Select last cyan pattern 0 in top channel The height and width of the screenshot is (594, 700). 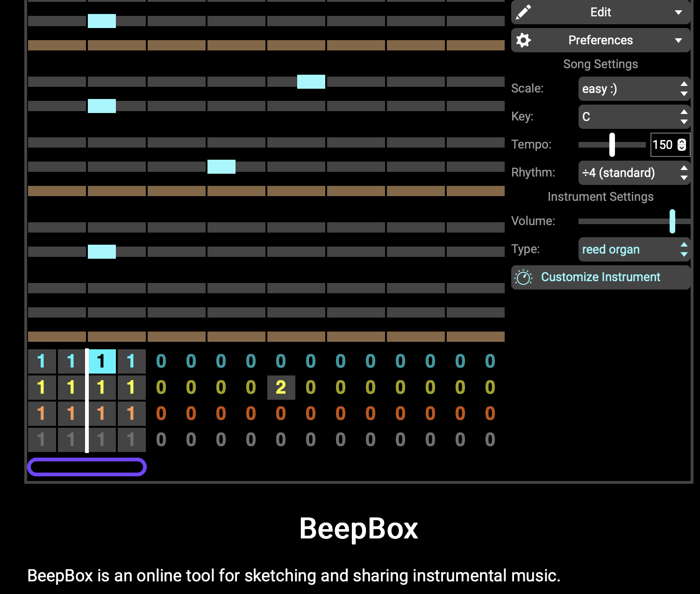tap(491, 361)
